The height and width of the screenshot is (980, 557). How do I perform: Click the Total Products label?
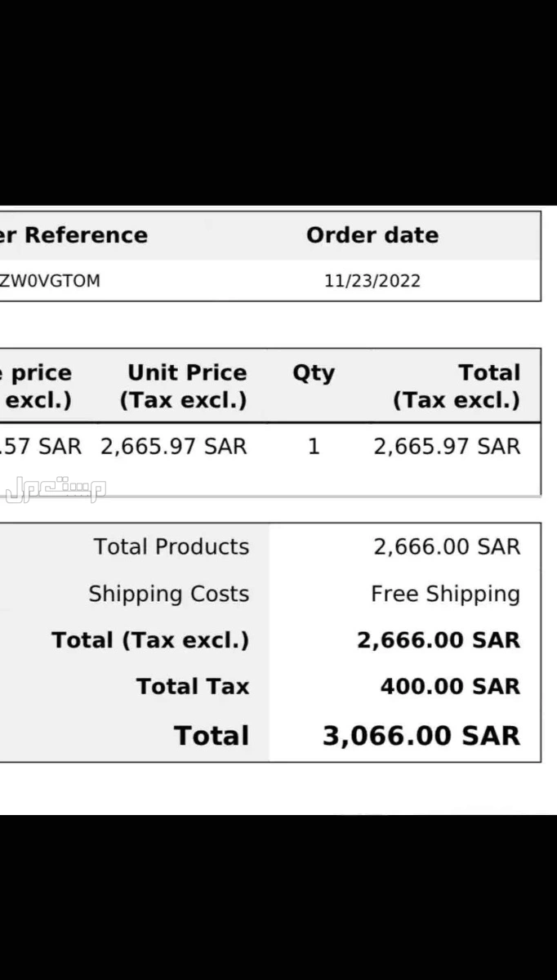pos(172,546)
